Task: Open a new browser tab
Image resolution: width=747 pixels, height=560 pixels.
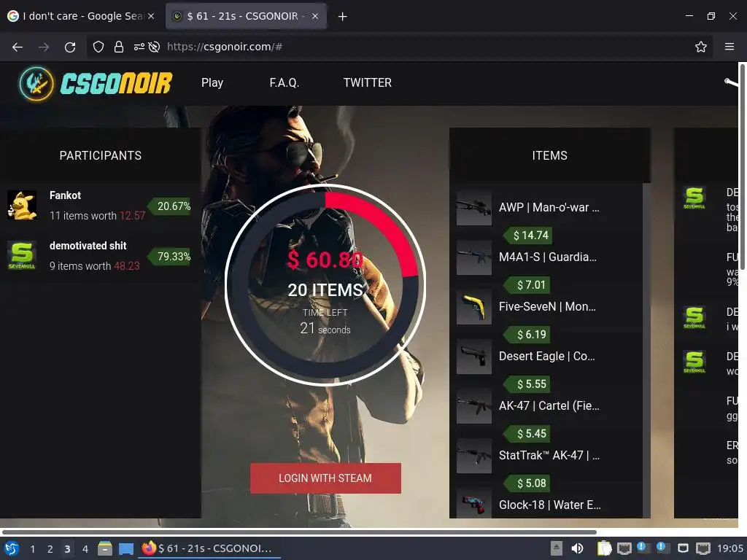Action: point(342,17)
